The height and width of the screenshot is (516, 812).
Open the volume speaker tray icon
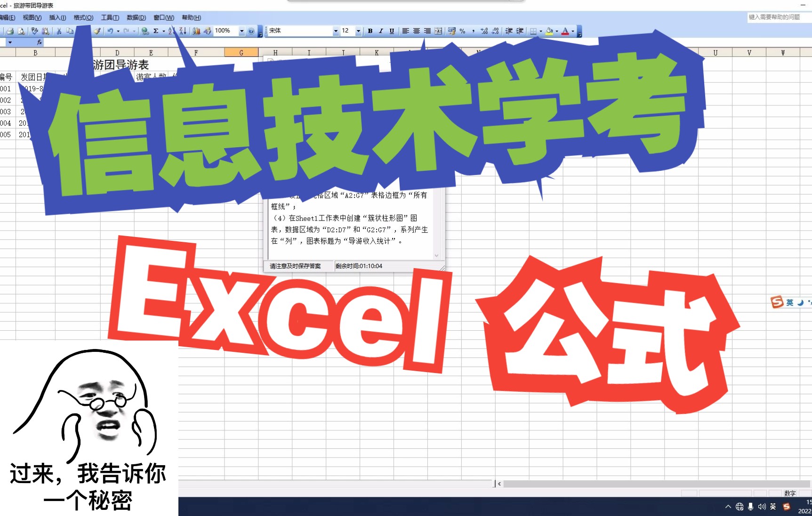point(762,507)
